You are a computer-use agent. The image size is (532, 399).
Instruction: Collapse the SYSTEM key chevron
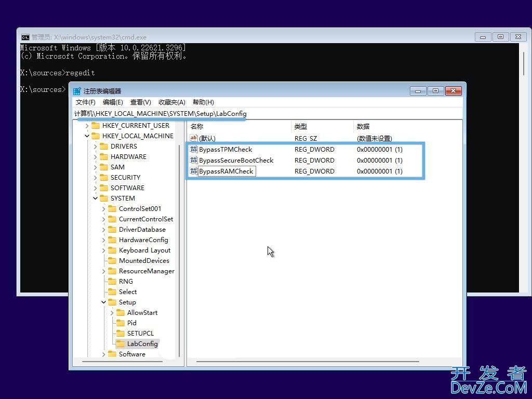click(x=96, y=198)
